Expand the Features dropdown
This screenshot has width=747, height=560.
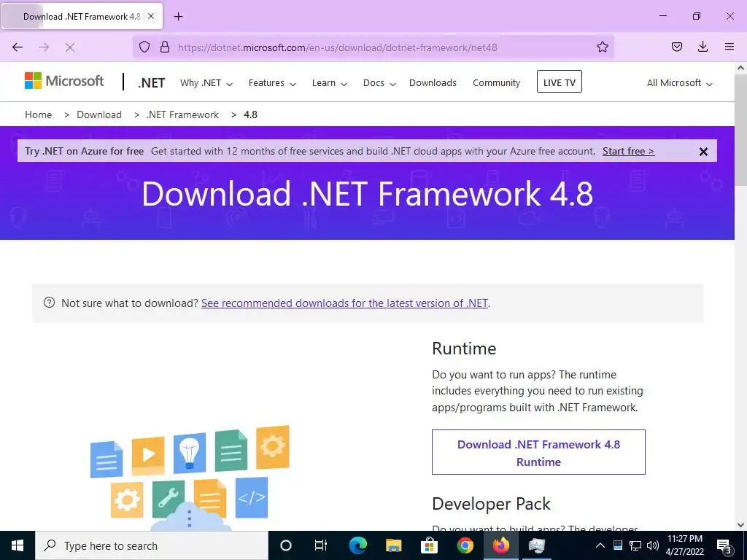coord(272,83)
